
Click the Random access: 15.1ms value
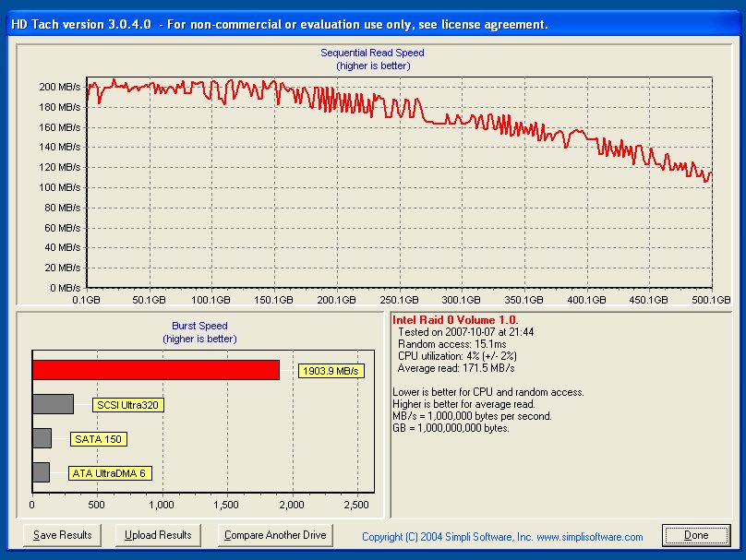tap(452, 344)
